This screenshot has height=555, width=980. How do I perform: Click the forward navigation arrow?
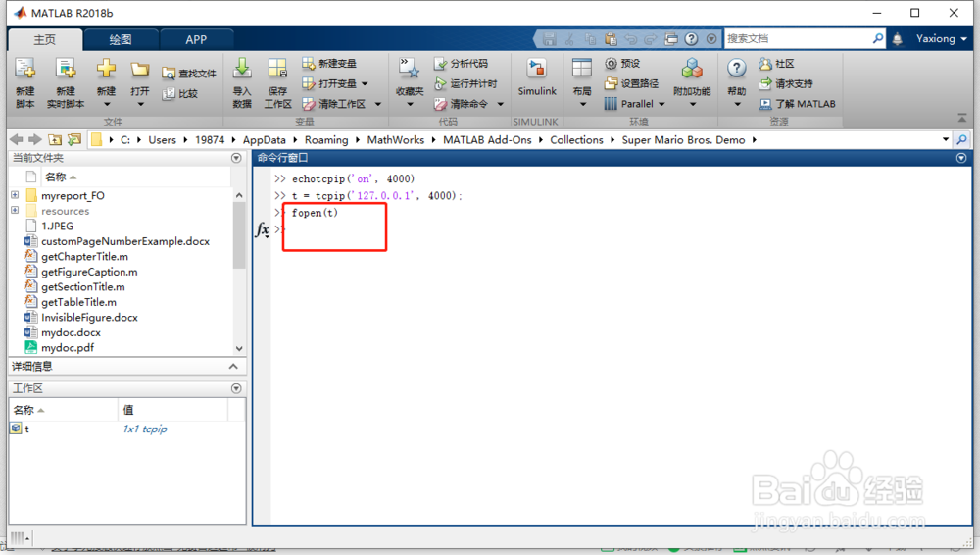pos(35,139)
